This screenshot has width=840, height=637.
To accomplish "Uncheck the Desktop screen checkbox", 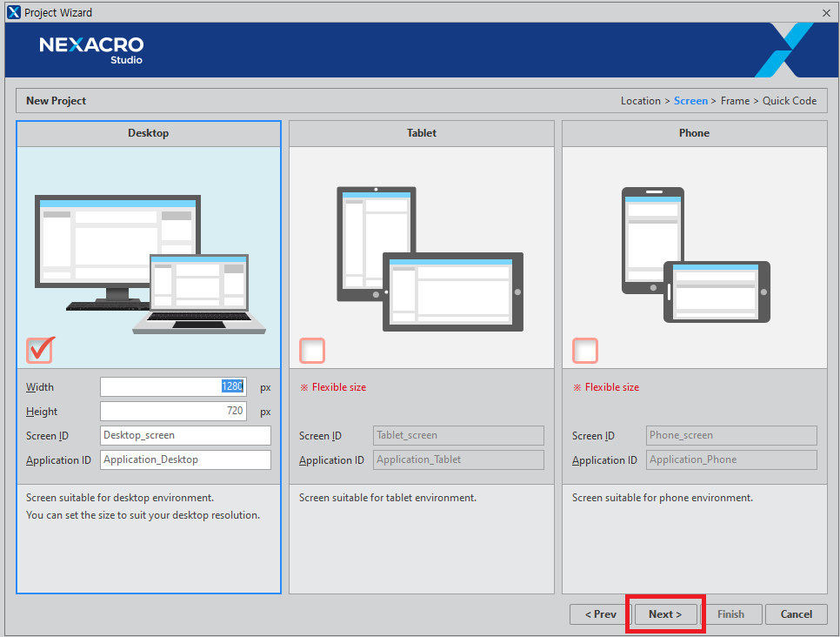I will (x=39, y=350).
